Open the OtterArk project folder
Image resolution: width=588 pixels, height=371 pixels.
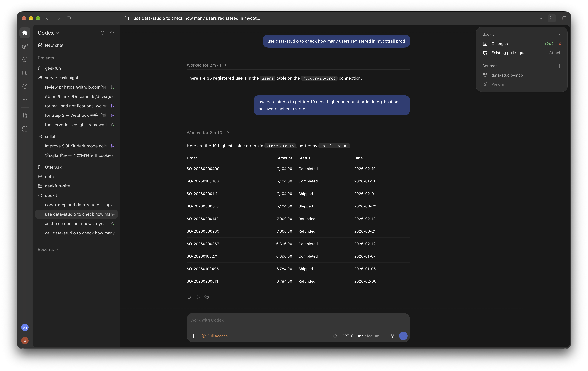[76, 167]
